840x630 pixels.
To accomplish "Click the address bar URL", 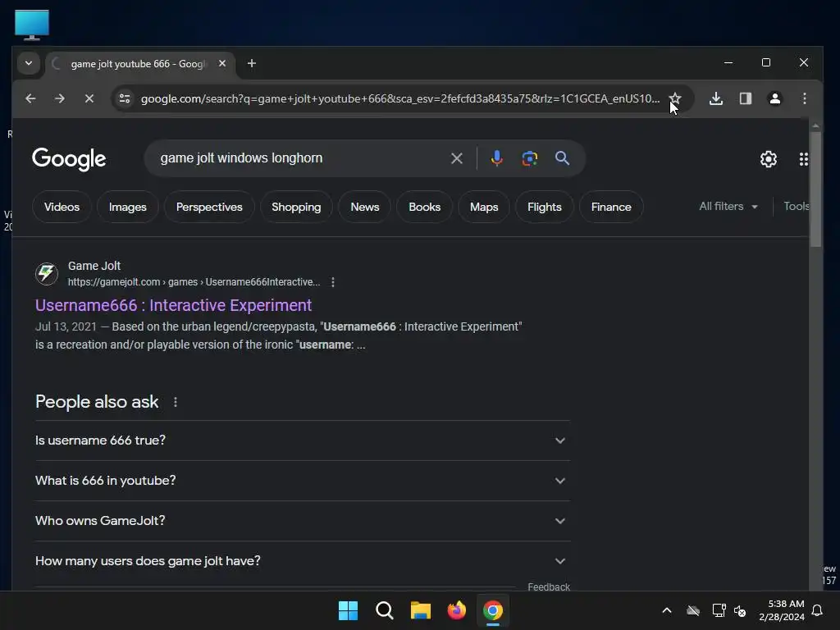I will [399, 98].
